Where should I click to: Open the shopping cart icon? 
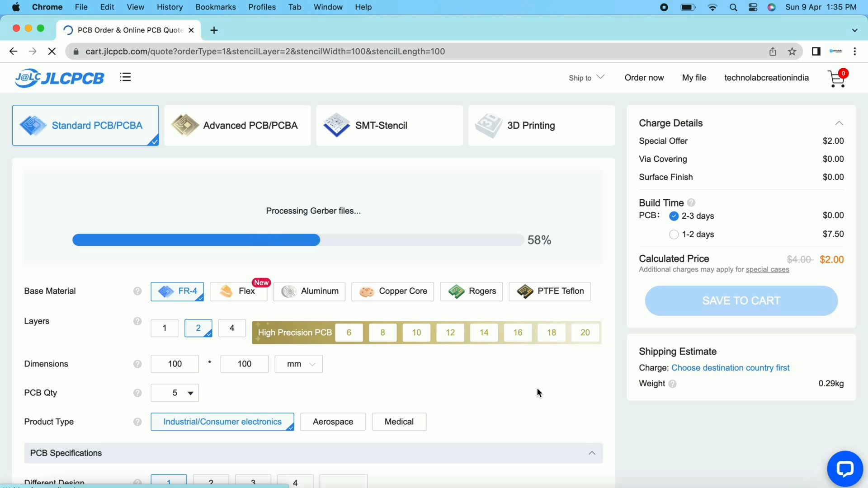[x=837, y=79]
